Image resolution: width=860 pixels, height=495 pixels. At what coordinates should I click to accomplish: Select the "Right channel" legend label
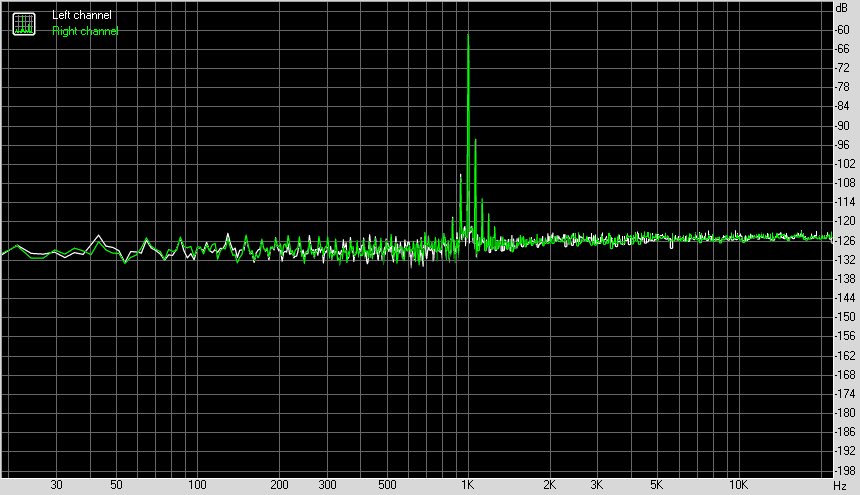(85, 31)
